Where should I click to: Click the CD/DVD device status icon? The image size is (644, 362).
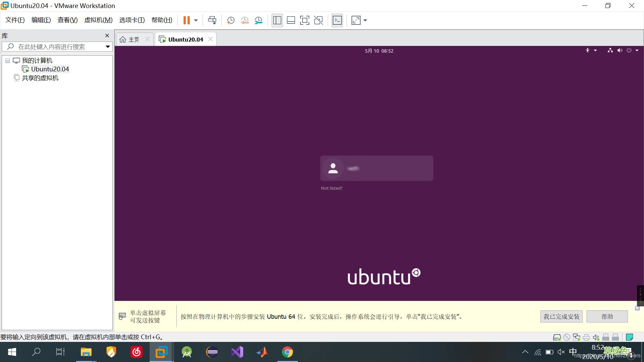tap(567, 337)
